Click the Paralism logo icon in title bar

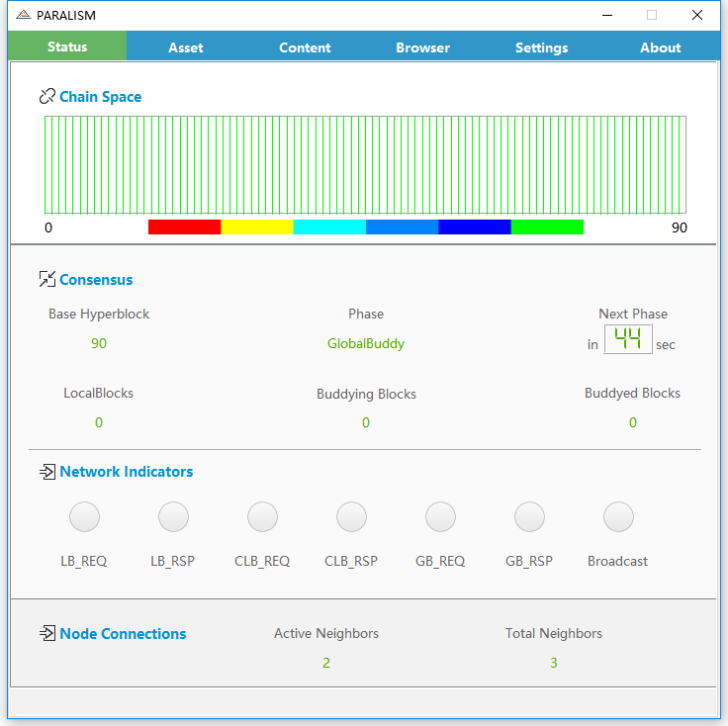click(x=23, y=15)
